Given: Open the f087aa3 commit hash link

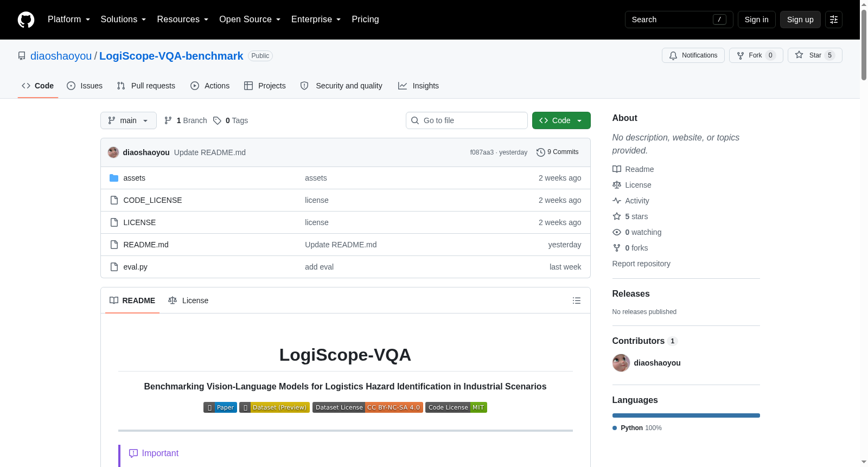Looking at the screenshot, I should pyautogui.click(x=482, y=152).
